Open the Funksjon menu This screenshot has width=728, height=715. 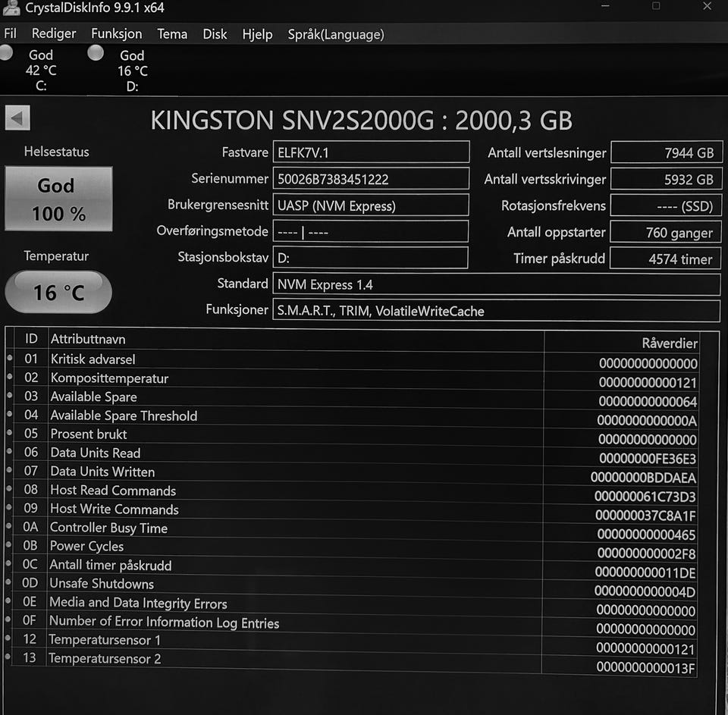coord(117,34)
